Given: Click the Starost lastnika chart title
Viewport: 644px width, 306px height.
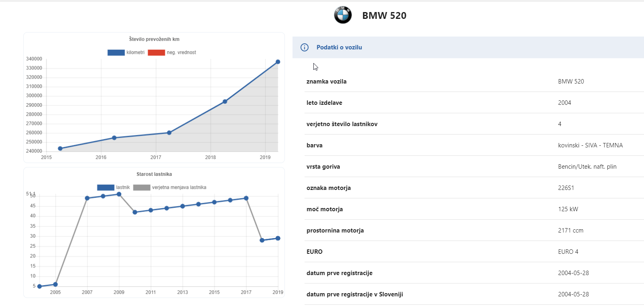Looking at the screenshot, I should point(154,174).
